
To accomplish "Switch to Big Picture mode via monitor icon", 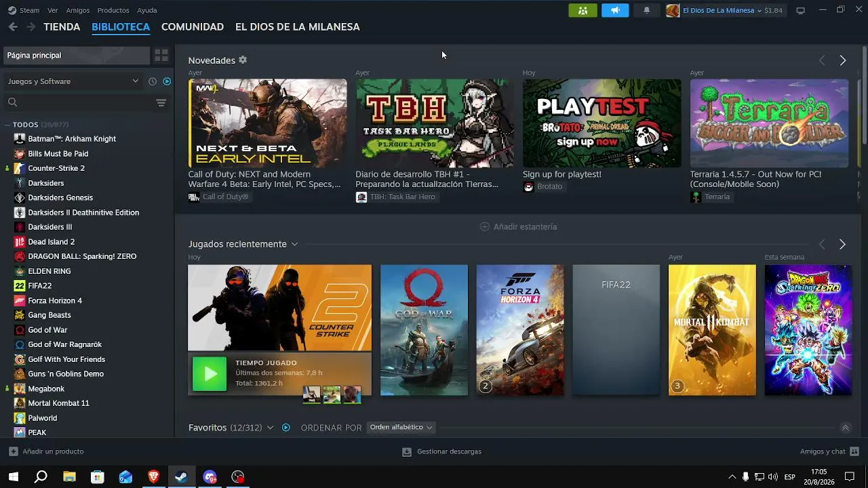I will 800,10.
